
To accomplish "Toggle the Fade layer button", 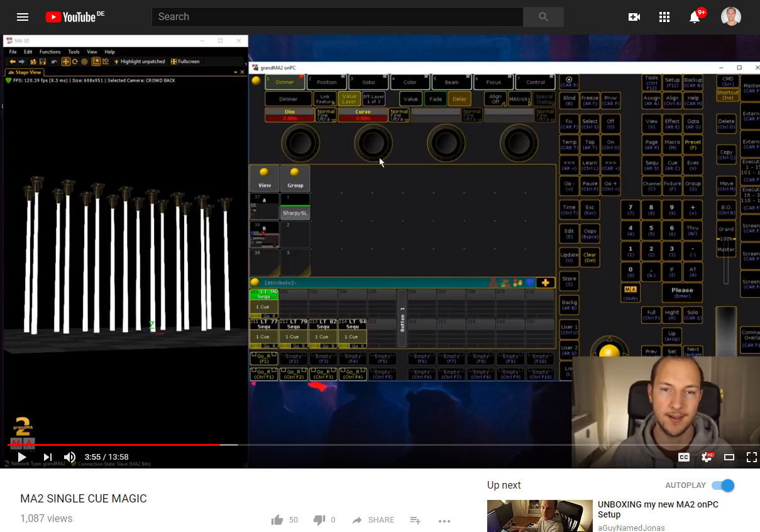I will tap(435, 99).
